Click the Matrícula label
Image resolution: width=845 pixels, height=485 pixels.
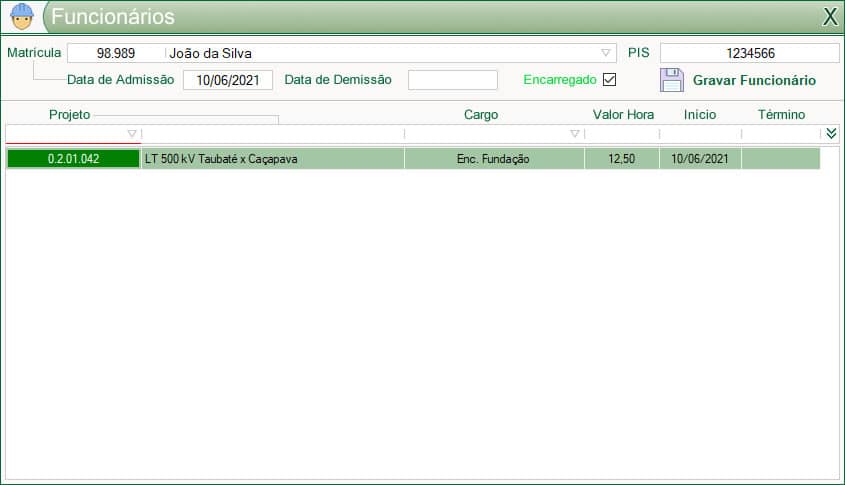tap(34, 53)
